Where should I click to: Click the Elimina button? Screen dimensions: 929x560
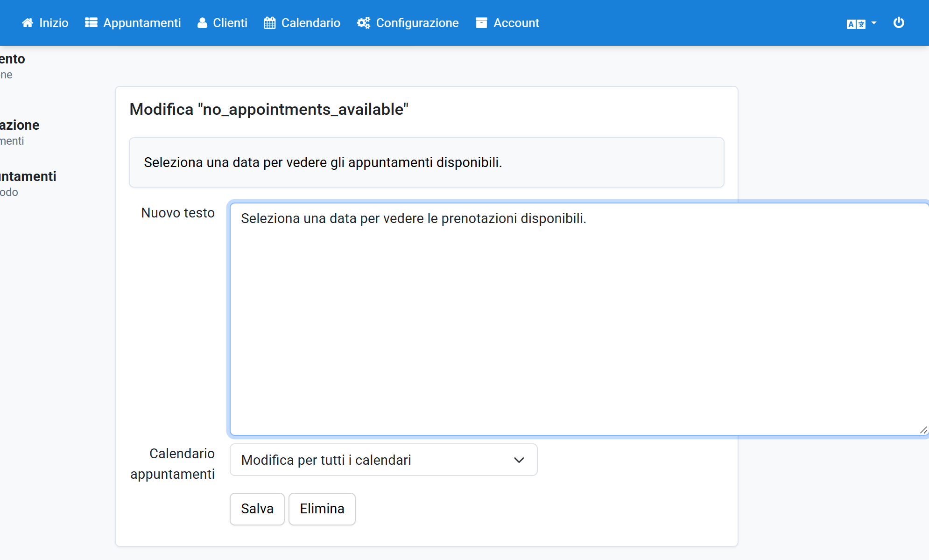click(322, 509)
